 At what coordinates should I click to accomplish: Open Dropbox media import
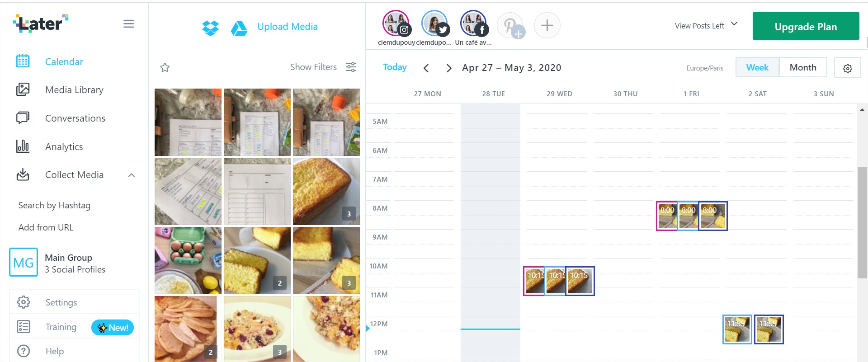coord(210,28)
